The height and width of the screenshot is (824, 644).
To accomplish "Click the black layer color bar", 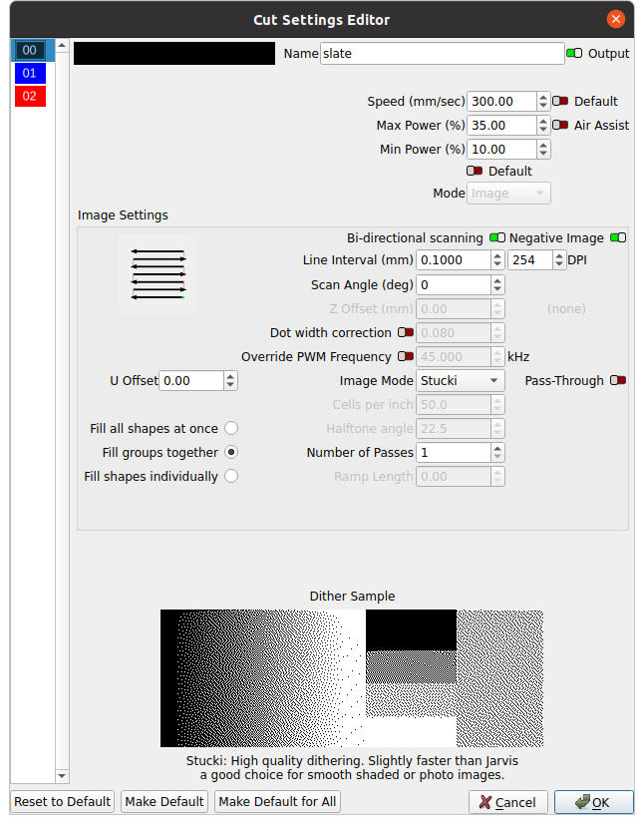I will (x=173, y=54).
